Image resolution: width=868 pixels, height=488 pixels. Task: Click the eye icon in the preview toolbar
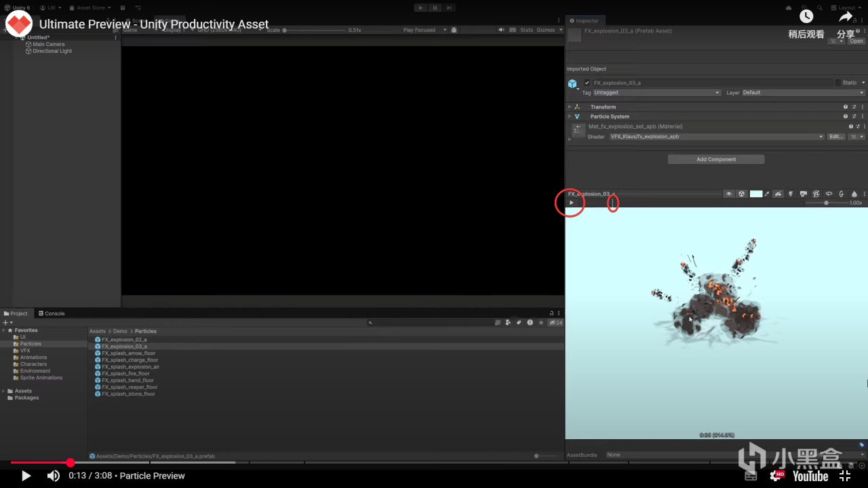(x=729, y=194)
